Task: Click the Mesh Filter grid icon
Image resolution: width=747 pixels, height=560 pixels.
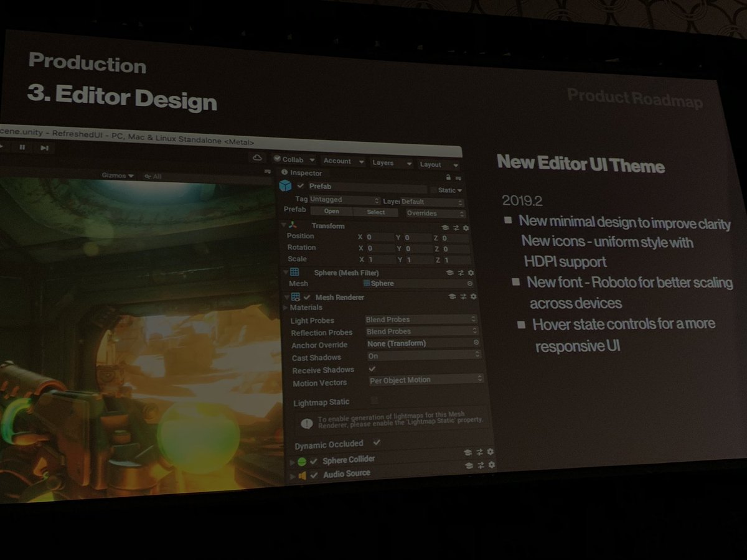Action: pyautogui.click(x=294, y=272)
